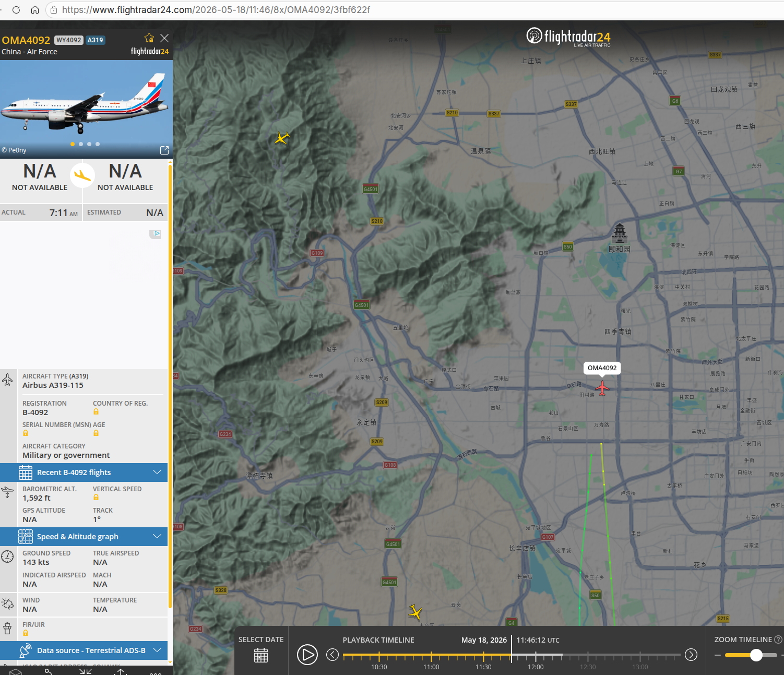Click the Summer Palace landmark icon
The width and height of the screenshot is (784, 675).
click(620, 233)
